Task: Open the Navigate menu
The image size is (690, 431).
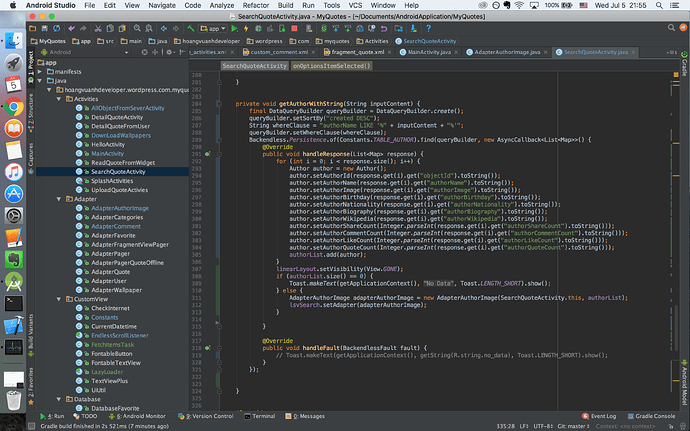Action: (162, 5)
